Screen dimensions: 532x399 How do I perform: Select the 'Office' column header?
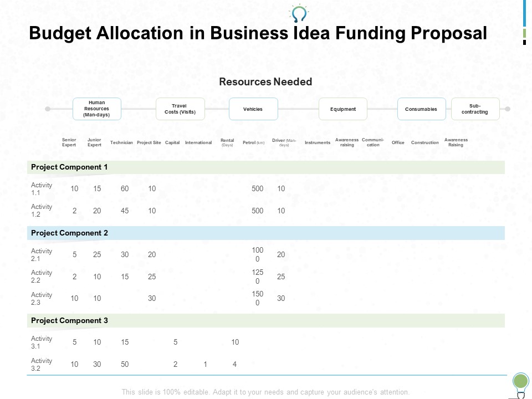click(x=398, y=142)
